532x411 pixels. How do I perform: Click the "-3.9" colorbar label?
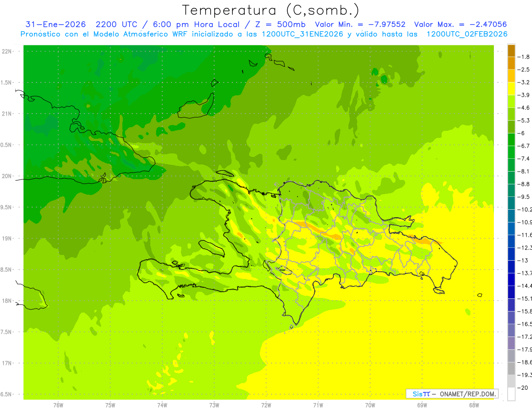(x=524, y=95)
